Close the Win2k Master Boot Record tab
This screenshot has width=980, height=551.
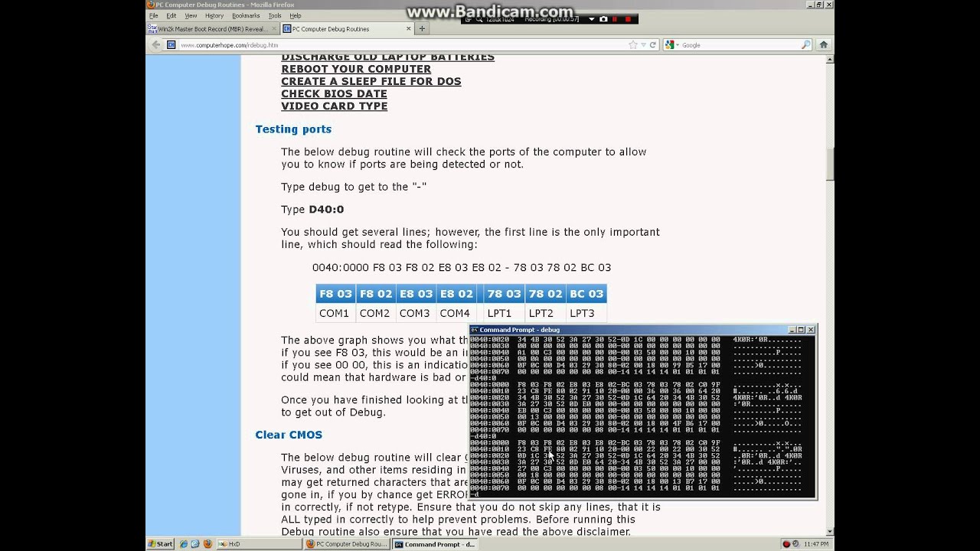[274, 28]
